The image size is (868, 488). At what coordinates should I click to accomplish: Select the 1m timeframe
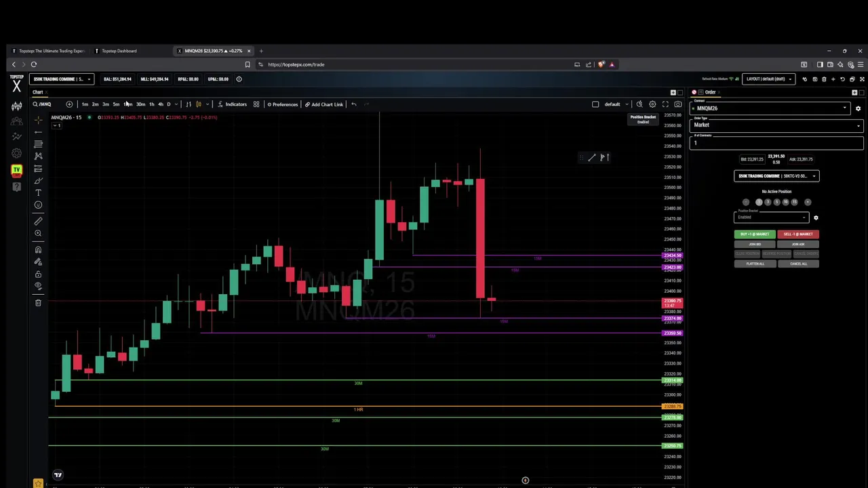click(x=85, y=104)
